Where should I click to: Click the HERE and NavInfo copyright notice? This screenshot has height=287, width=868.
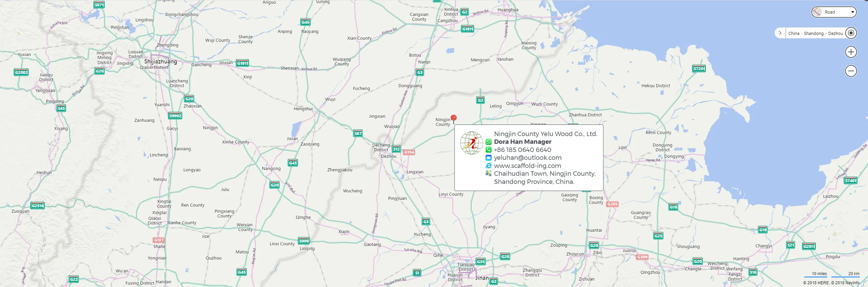[x=831, y=283]
